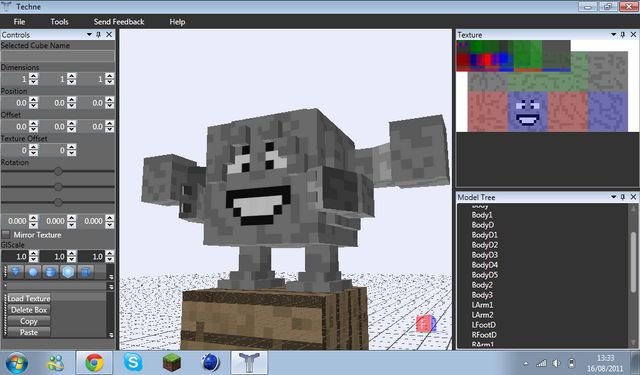Add the hexagonal gem shape
This screenshot has height=375, width=640.
coord(68,272)
